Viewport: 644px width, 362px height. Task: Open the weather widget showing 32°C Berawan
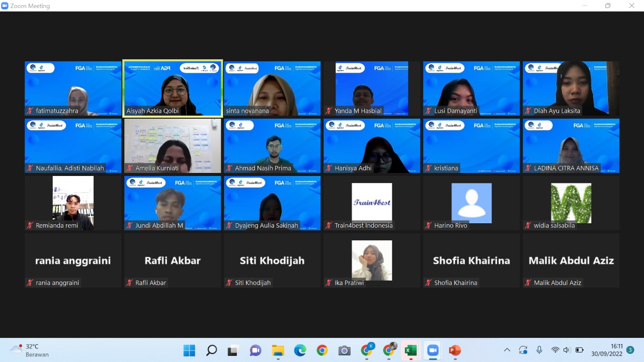click(x=30, y=350)
